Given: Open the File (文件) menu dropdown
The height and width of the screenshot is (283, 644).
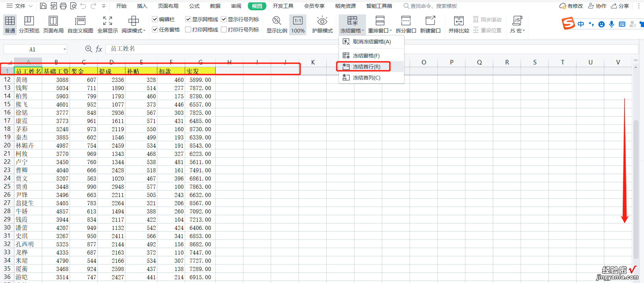Looking at the screenshot, I should click(20, 6).
